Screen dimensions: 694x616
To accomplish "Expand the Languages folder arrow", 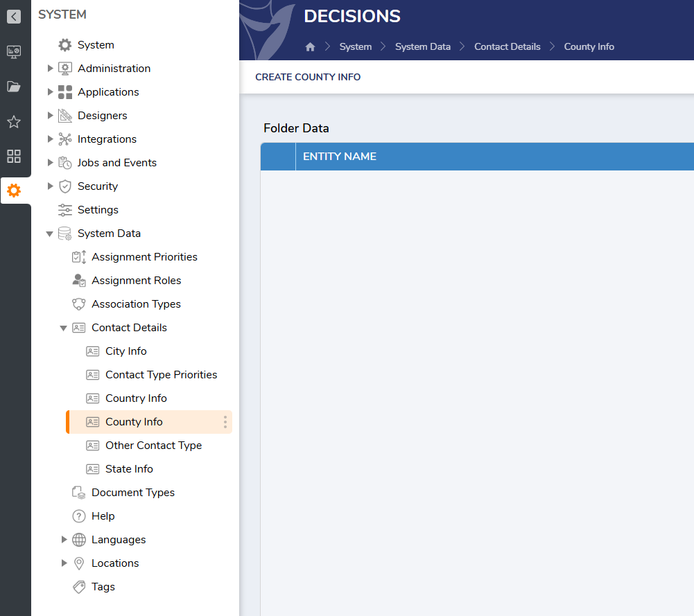I will tap(64, 540).
